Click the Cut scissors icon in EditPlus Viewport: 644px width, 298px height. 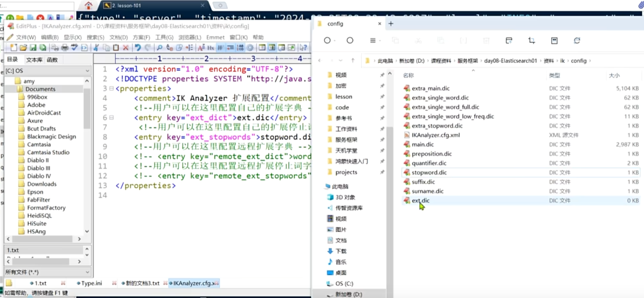point(96,47)
